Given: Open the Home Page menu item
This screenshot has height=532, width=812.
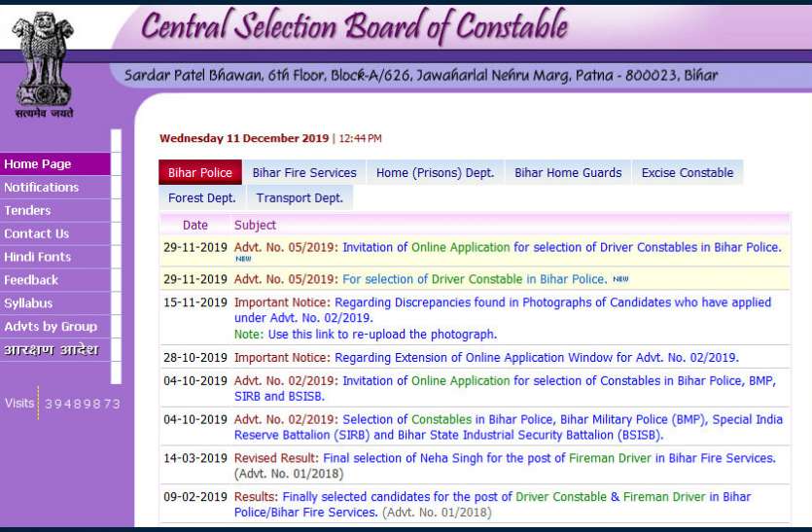Looking at the screenshot, I should pos(54,164).
